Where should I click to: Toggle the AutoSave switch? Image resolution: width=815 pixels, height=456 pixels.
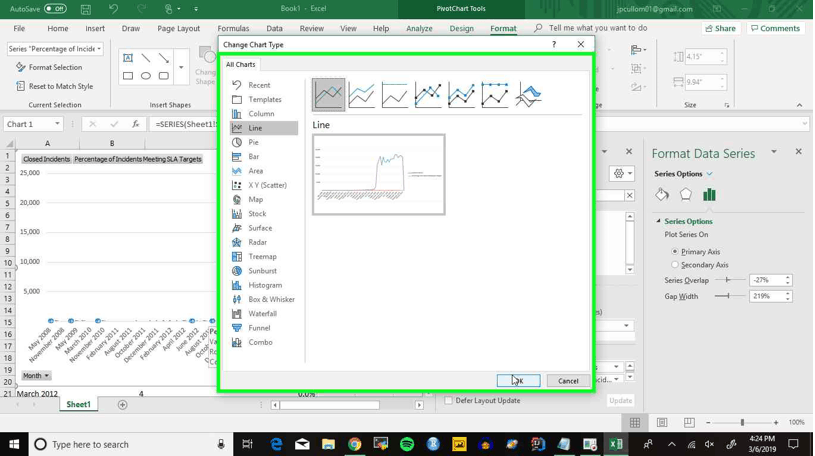pos(55,9)
